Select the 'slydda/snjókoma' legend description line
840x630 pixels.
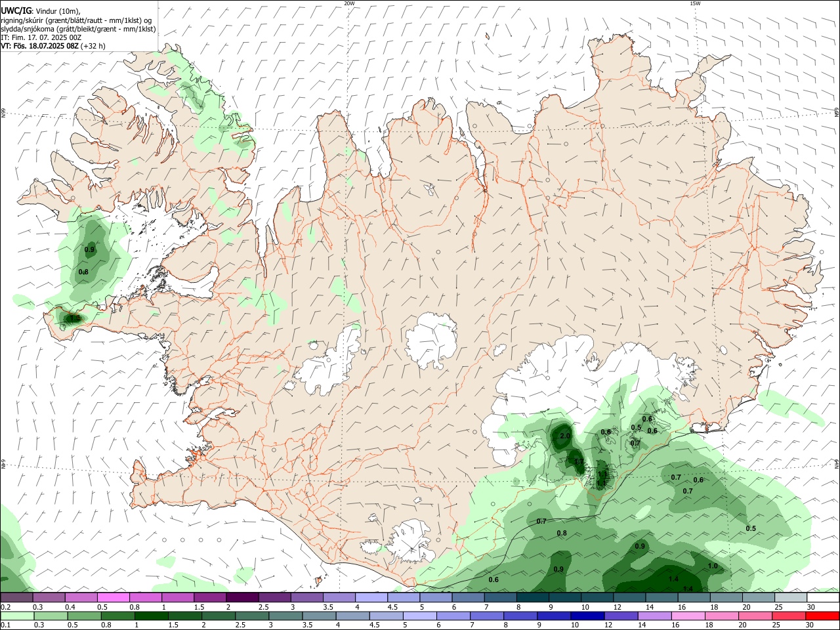click(x=78, y=29)
